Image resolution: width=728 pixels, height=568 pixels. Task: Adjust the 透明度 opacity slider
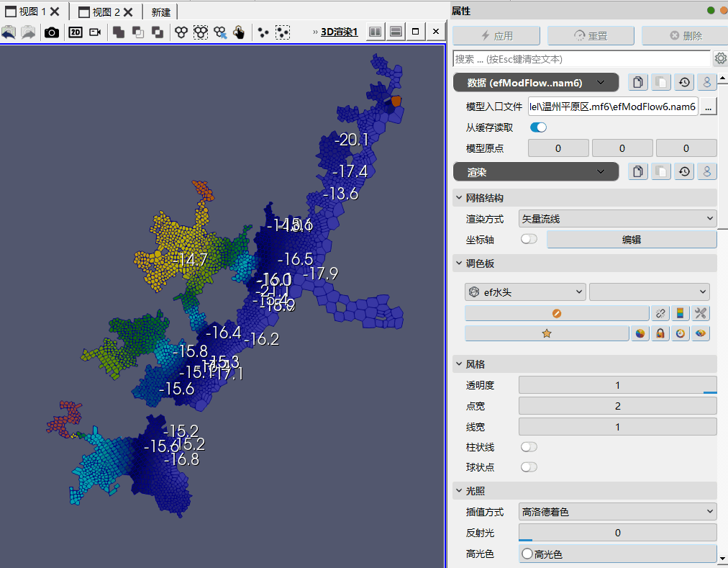[x=617, y=385]
